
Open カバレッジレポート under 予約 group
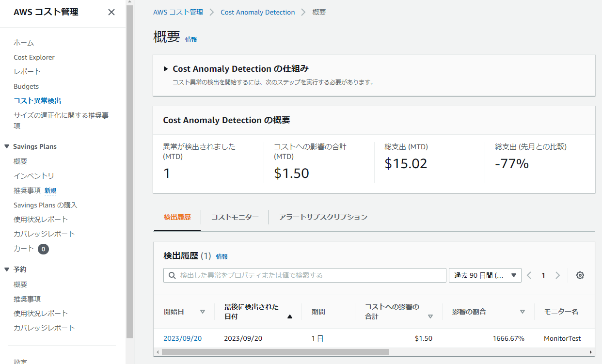pyautogui.click(x=44, y=328)
